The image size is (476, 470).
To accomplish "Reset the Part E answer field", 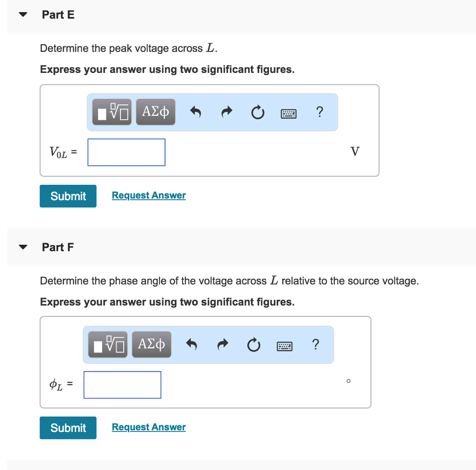I will 258,112.
